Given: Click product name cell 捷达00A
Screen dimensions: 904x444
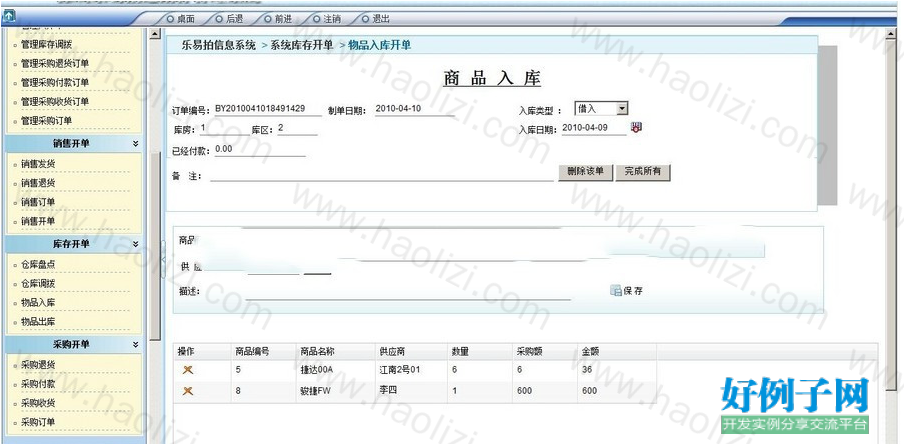Looking at the screenshot, I should (x=318, y=370).
